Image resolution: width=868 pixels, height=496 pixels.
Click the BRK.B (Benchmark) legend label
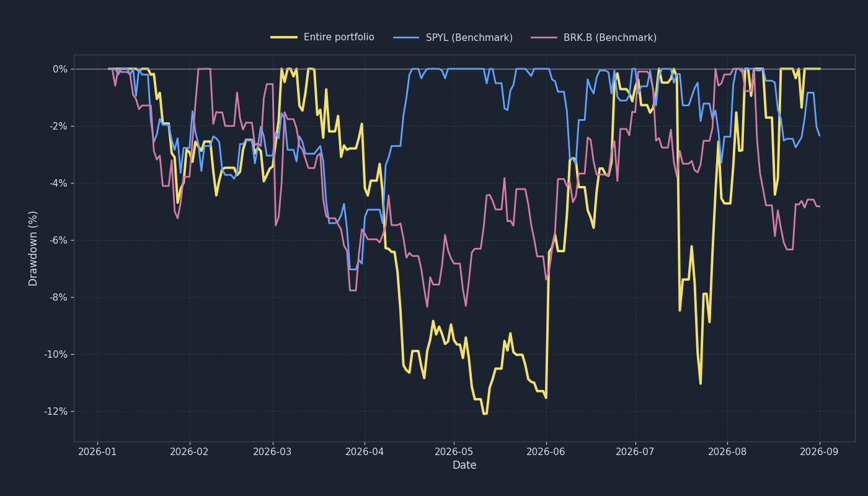pos(610,37)
